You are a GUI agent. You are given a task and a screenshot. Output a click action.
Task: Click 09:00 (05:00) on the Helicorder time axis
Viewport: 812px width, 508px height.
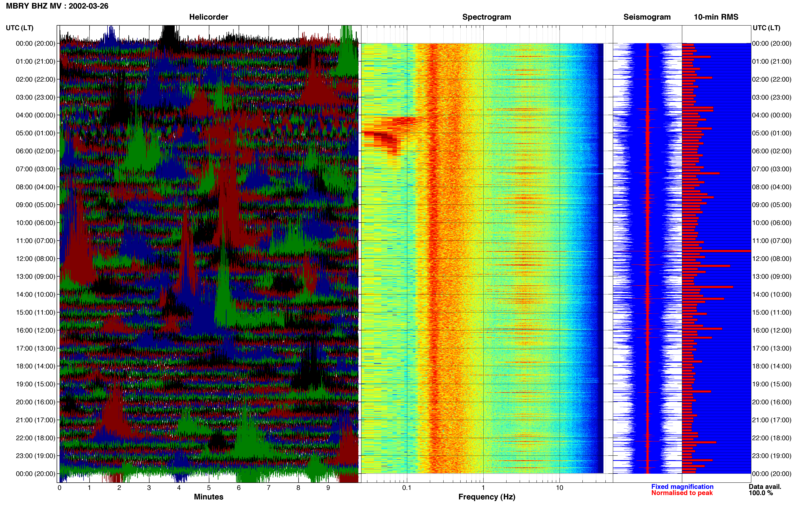click(36, 205)
